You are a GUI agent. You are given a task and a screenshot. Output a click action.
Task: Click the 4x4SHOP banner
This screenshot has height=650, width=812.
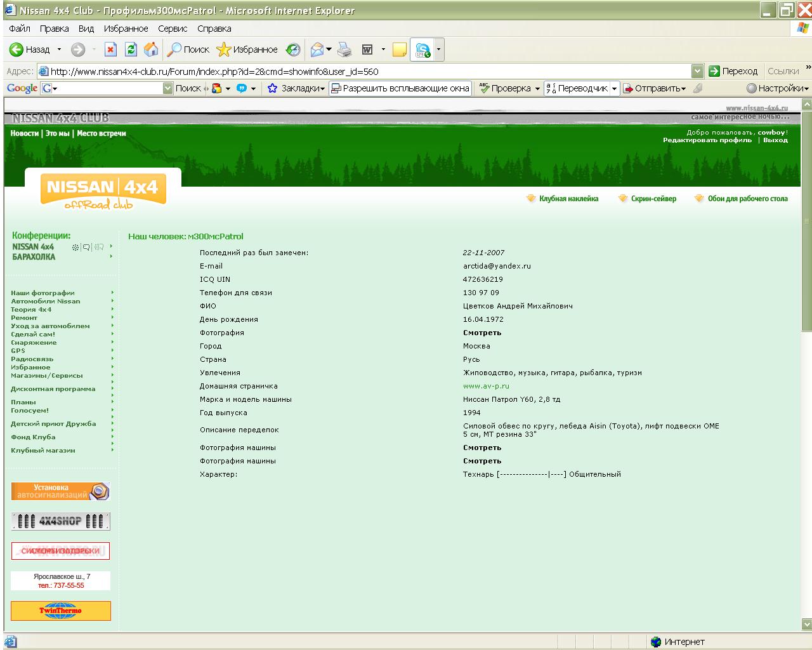coord(60,522)
